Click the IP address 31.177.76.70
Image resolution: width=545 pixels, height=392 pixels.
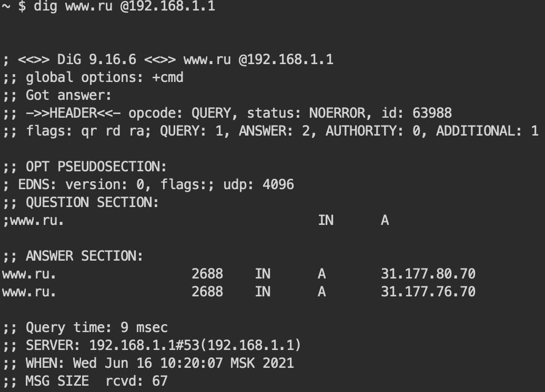coord(428,292)
